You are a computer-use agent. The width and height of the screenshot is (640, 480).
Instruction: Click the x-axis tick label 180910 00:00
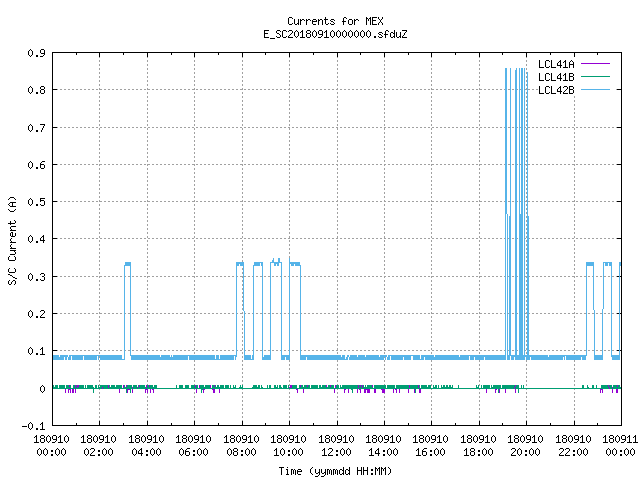[51, 446]
